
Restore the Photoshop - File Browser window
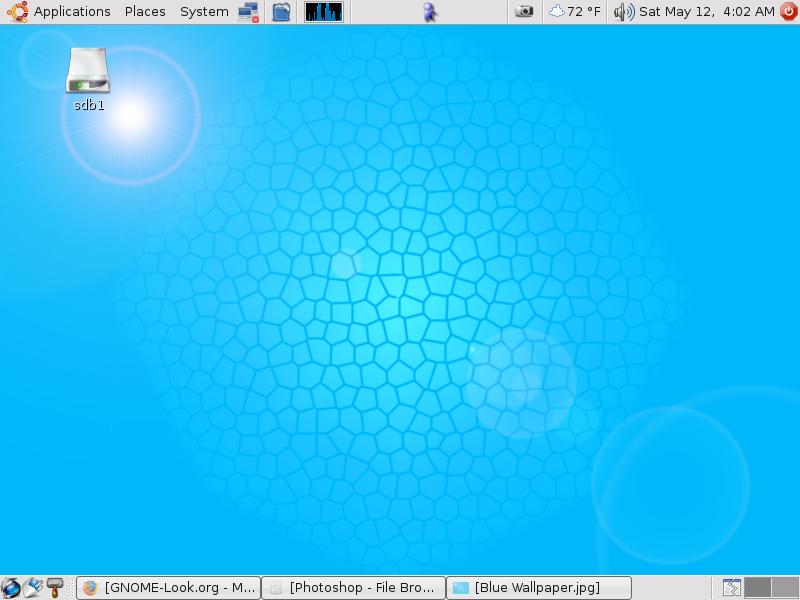[x=354, y=588]
